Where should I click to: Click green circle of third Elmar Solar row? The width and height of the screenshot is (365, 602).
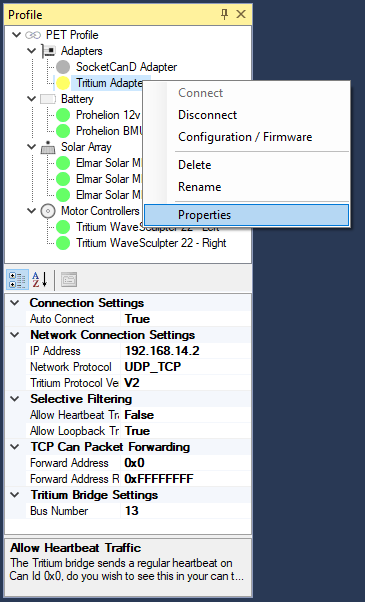pyautogui.click(x=63, y=195)
